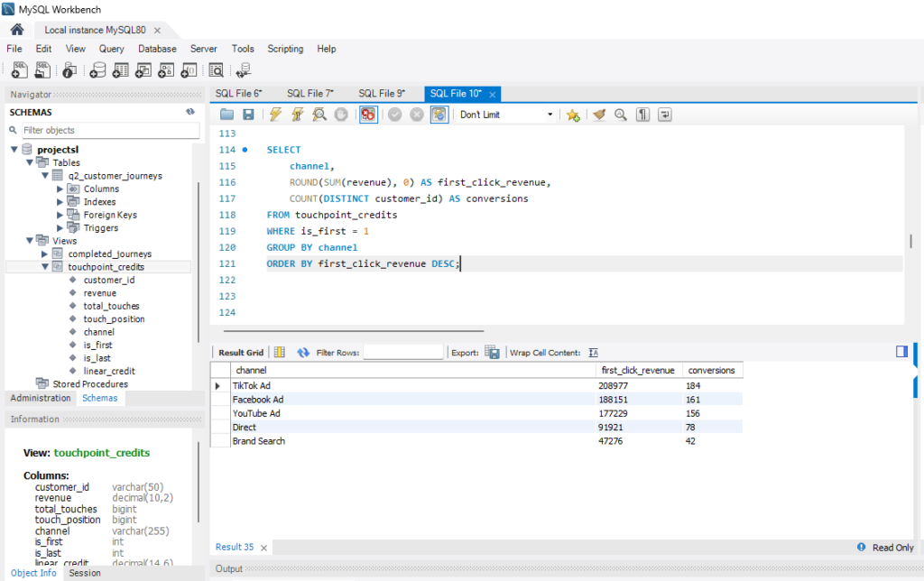
Task: Switch to the Administration tab
Action: pyautogui.click(x=40, y=399)
